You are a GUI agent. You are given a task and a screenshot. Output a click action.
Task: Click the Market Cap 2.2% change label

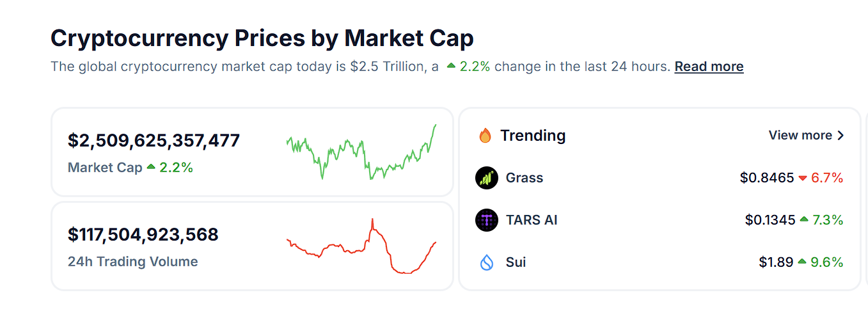pos(170,168)
